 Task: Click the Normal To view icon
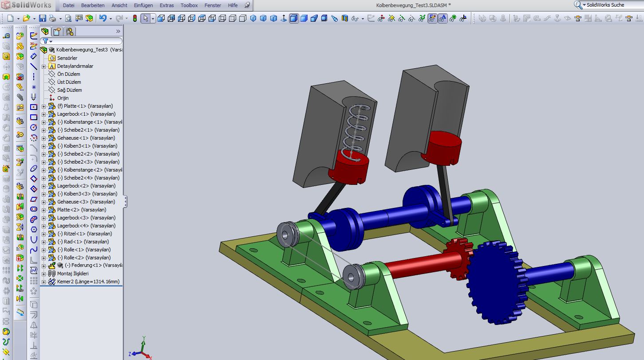click(x=284, y=18)
